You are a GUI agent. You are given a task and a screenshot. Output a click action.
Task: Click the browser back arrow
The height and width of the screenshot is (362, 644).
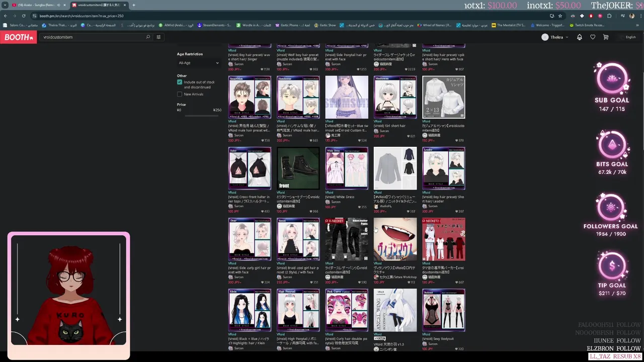pos(6,16)
